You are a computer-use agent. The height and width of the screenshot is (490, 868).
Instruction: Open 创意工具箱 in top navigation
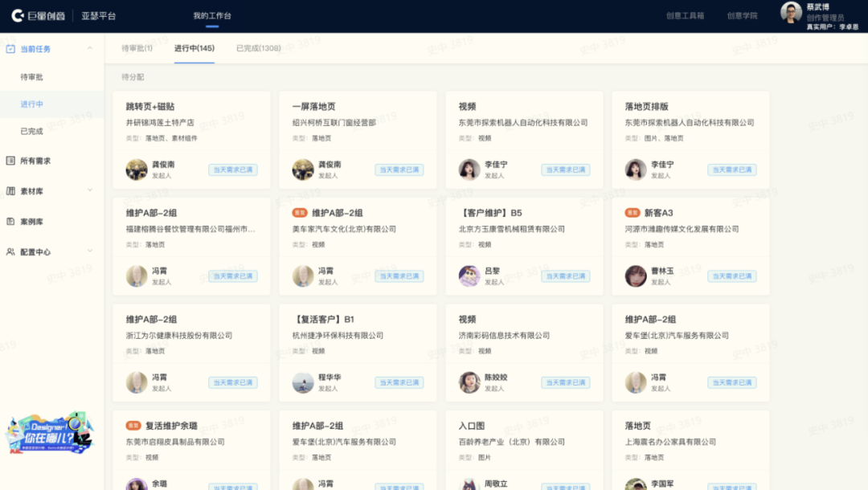pos(686,15)
